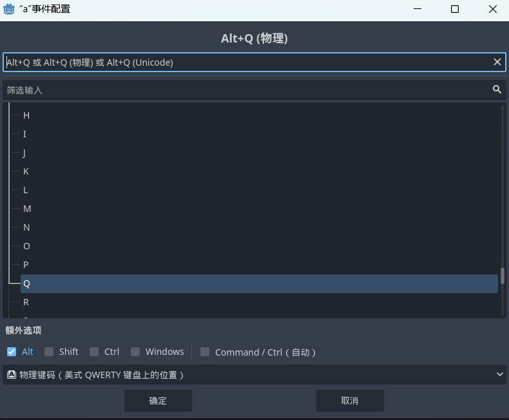Select the H key in list
Image resolution: width=509 pixels, height=420 pixels.
26,115
